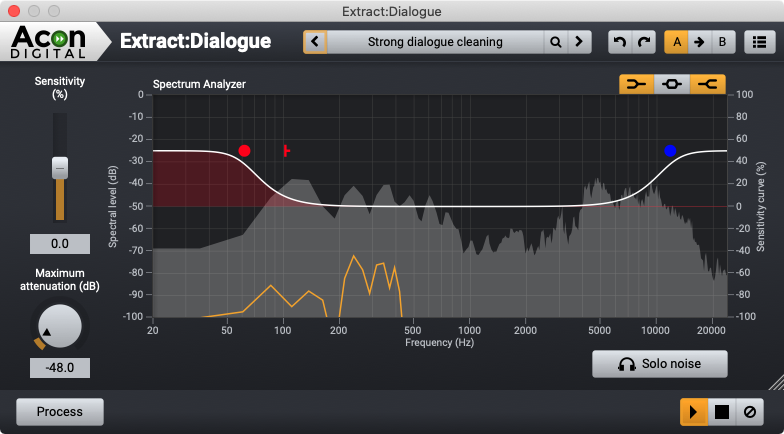The height and width of the screenshot is (434, 784).
Task: Toggle the high shelf band button
Action: tap(708, 84)
